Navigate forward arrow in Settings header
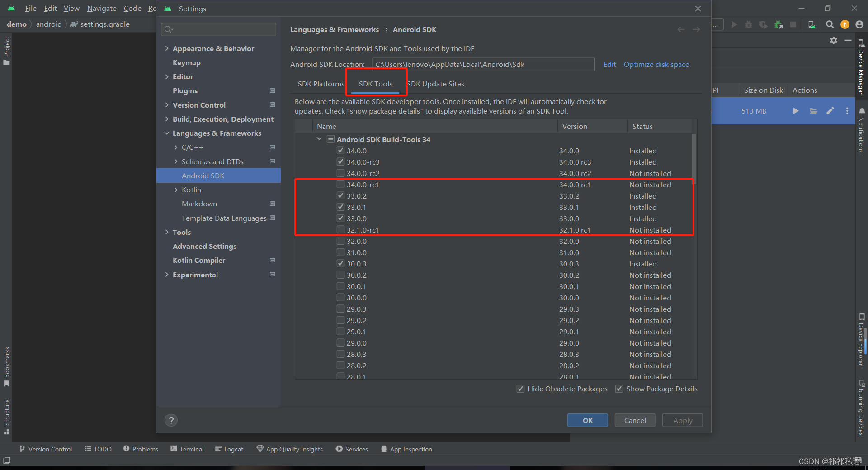The height and width of the screenshot is (470, 868). [x=696, y=29]
